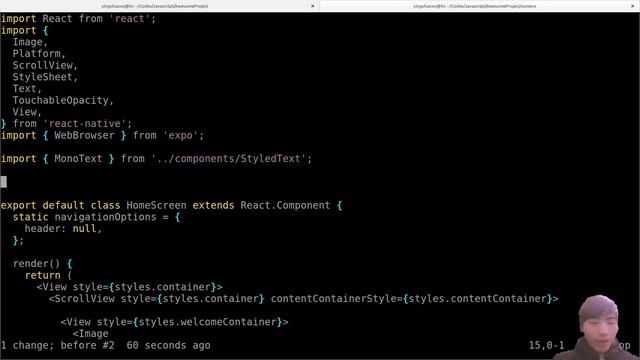Click 'React.Component' in the class declaration
Image resolution: width=640 pixels, height=360 pixels.
(x=285, y=205)
